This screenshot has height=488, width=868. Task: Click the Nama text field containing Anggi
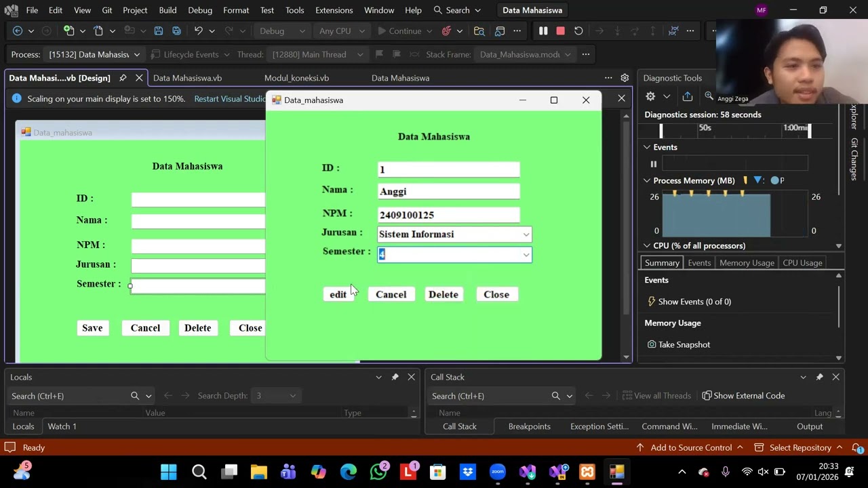(x=448, y=192)
